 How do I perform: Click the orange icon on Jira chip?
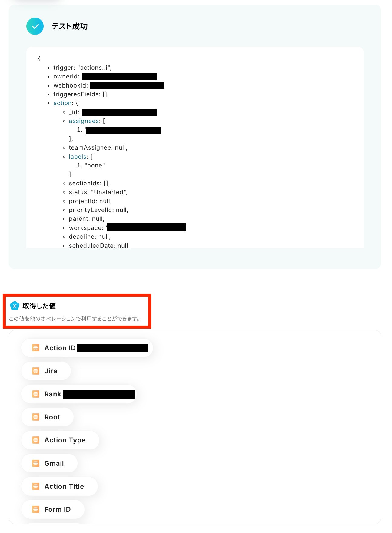click(x=36, y=371)
